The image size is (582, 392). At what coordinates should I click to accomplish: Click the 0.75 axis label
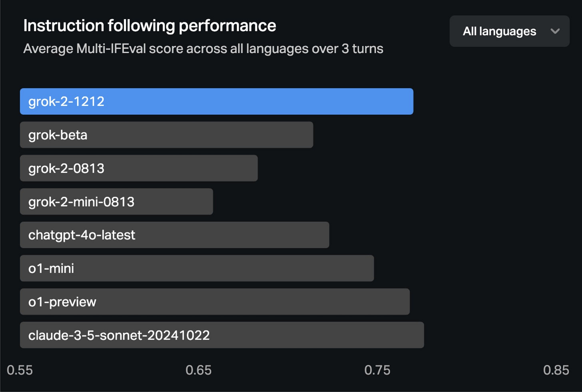377,370
